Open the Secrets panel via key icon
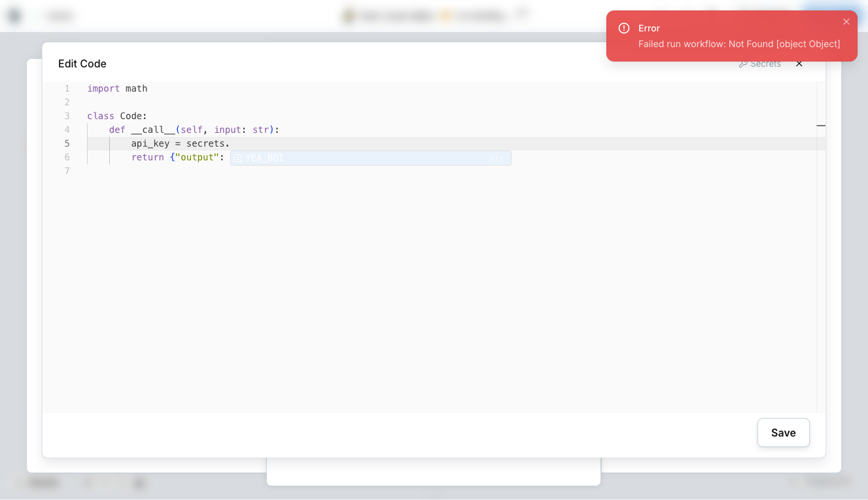The width and height of the screenshot is (868, 500). click(x=743, y=63)
